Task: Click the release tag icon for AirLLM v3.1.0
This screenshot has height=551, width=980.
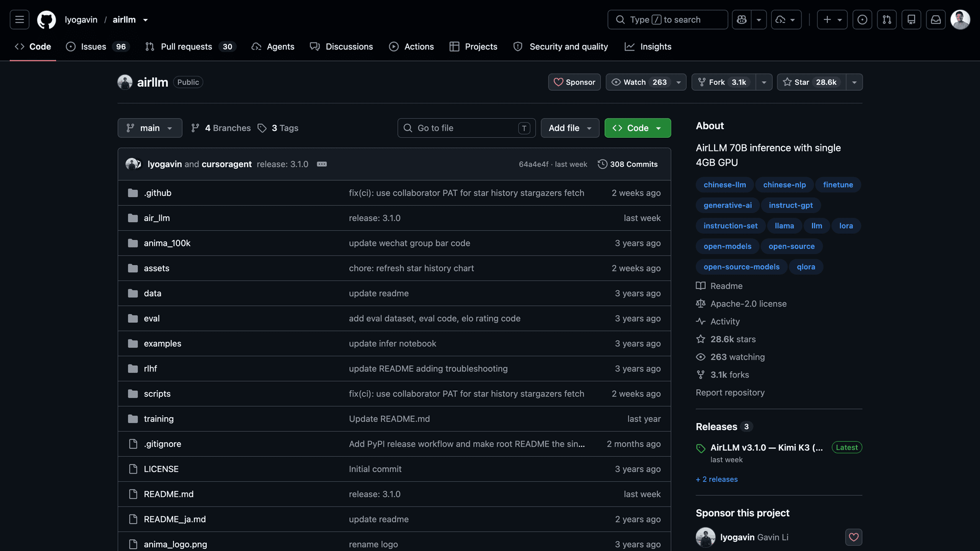Action: 701,448
